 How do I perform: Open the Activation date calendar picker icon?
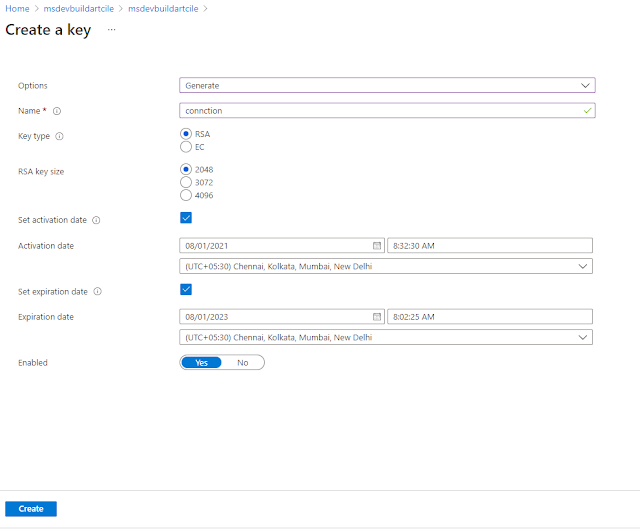click(x=377, y=246)
